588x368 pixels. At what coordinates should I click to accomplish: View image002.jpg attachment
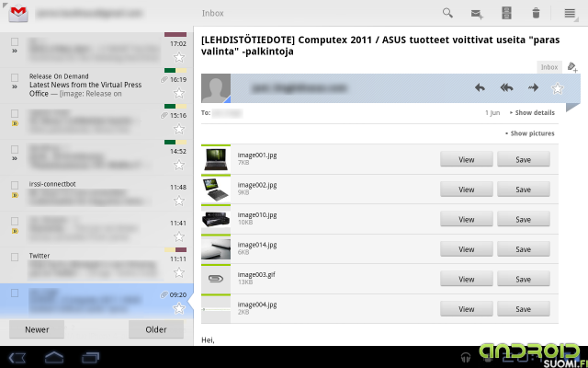pos(467,190)
